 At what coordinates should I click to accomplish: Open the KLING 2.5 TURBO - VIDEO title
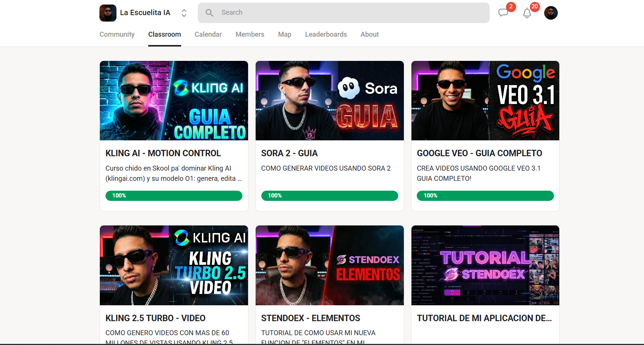click(155, 318)
